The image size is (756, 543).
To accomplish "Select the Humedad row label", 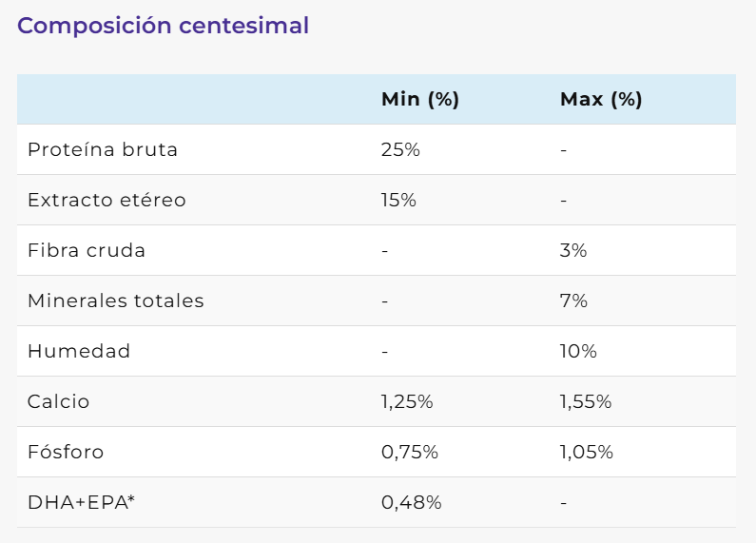I will tap(79, 352).
